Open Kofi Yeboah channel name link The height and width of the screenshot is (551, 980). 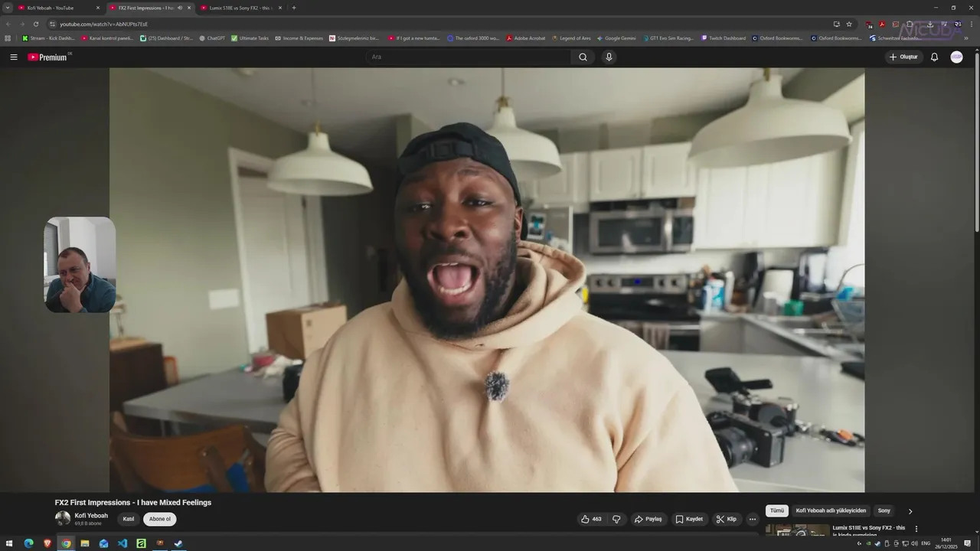(91, 516)
